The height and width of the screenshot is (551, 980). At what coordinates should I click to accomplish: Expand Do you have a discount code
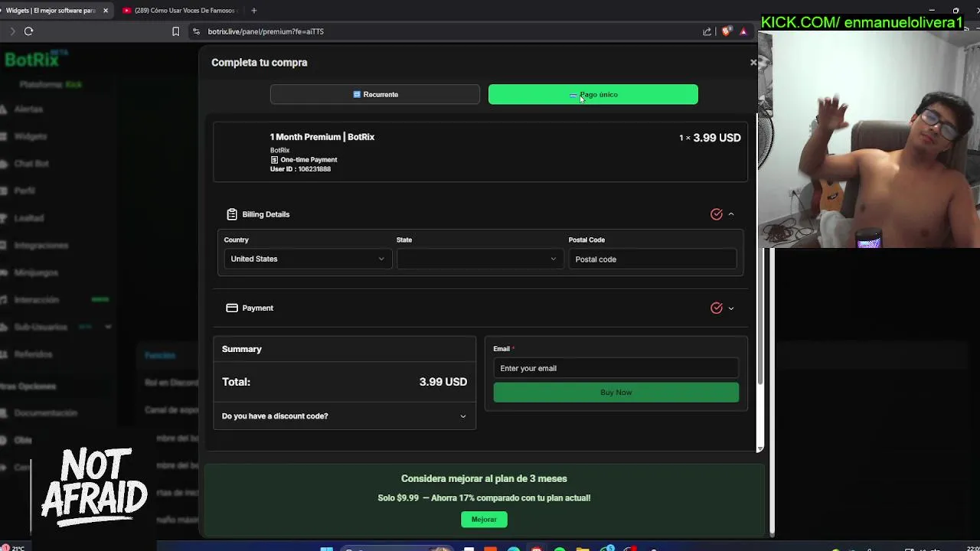point(345,416)
